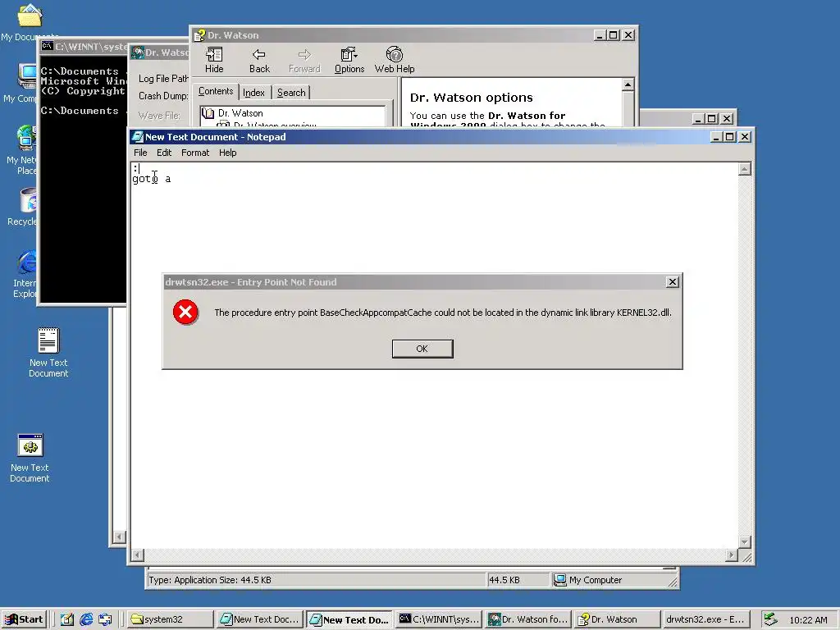Open Notepad Edit menu
The image size is (840, 630).
pos(164,153)
